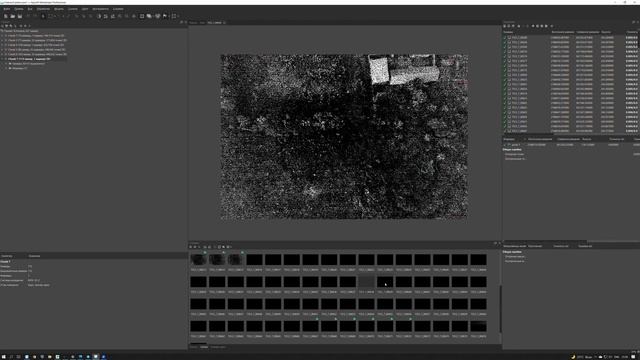Screen dimensions: 640x360
Task: Switch to the Model view tab
Action: [193, 22]
